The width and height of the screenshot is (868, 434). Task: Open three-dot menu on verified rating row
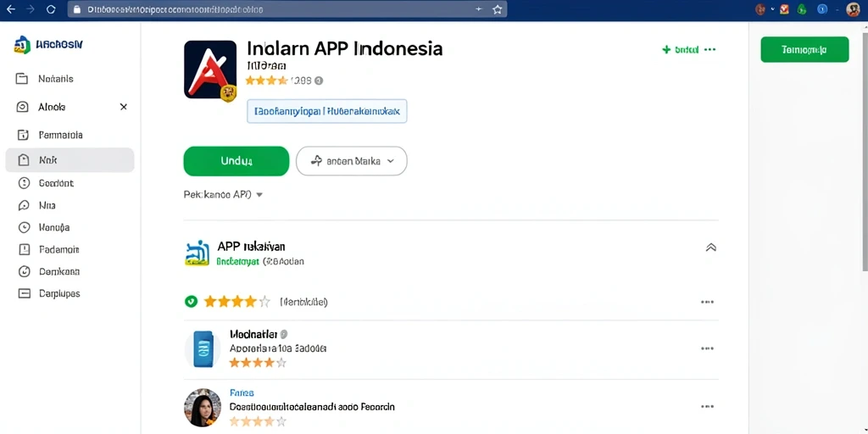(708, 303)
